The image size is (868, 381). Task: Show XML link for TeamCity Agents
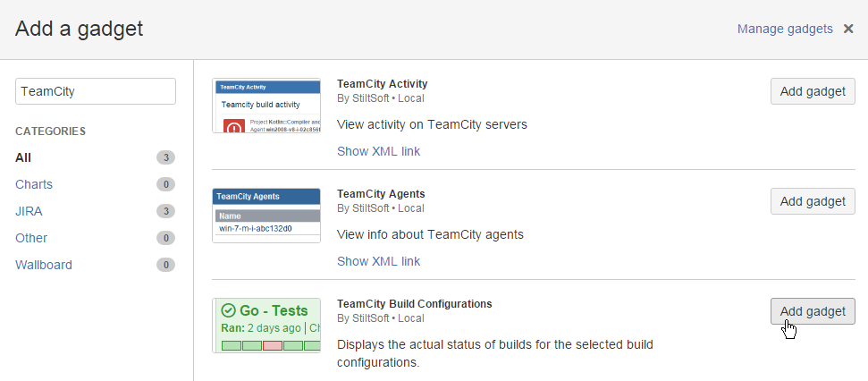point(378,261)
